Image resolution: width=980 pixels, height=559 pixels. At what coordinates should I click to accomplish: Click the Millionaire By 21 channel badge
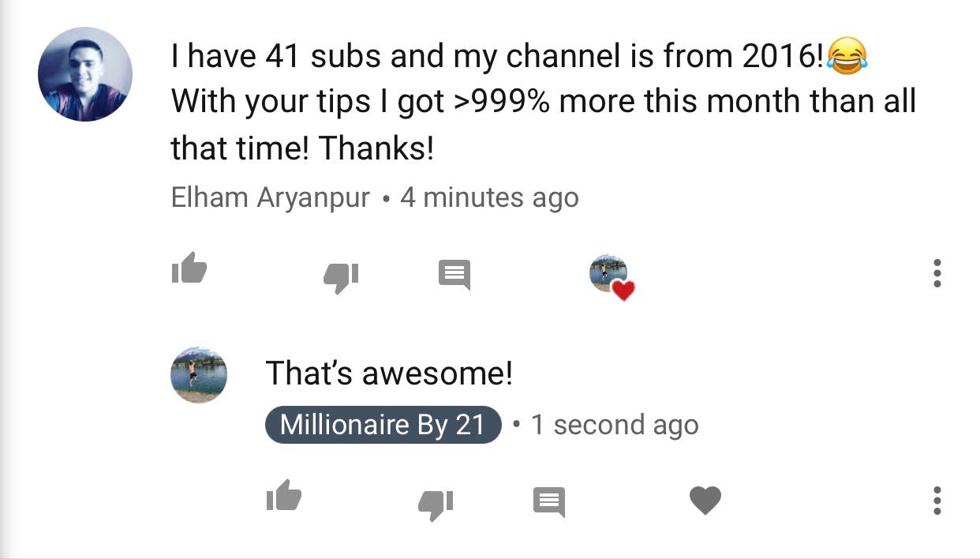(x=383, y=425)
